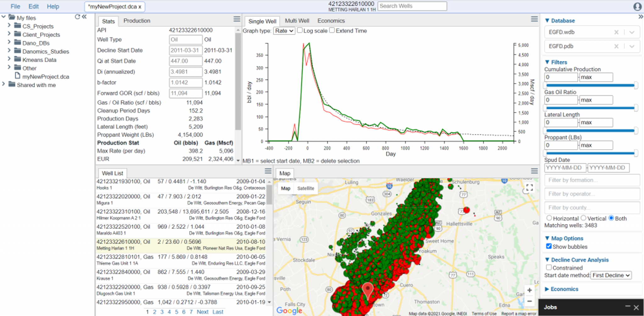Screen dimensions: 644x316
Task: Go to Last well list page
Action: tap(218, 312)
